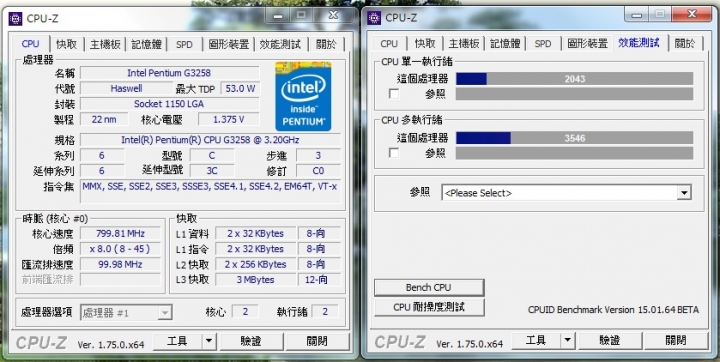The width and height of the screenshot is (720, 362).
Task: Open 快取 tab in right window
Action: coord(425,44)
